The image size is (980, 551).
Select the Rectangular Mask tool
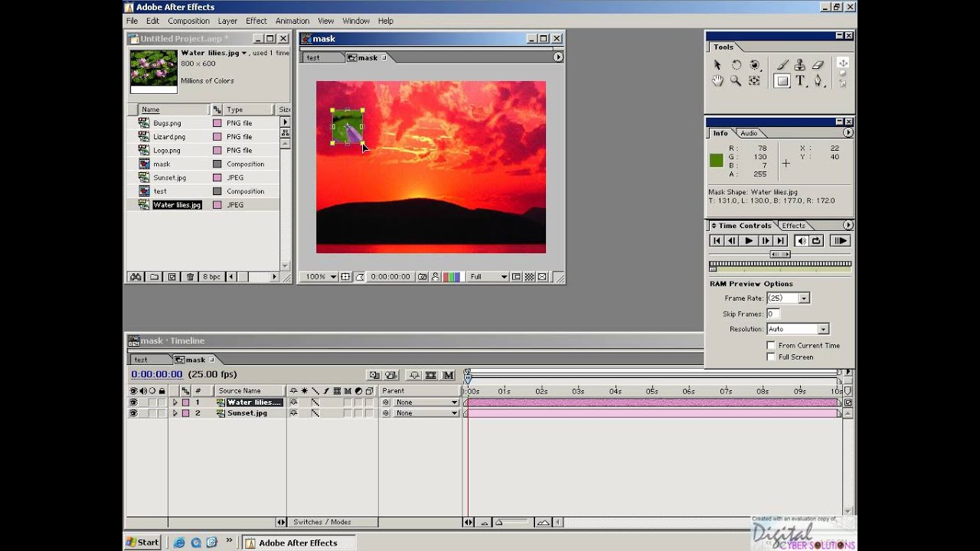click(782, 80)
